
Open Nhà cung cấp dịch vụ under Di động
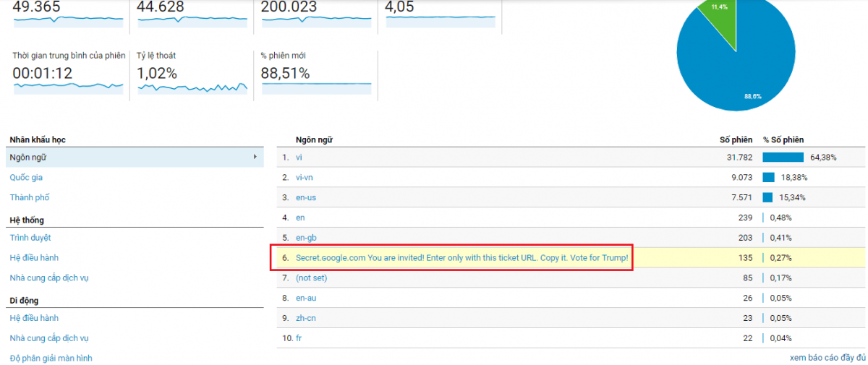(49, 338)
